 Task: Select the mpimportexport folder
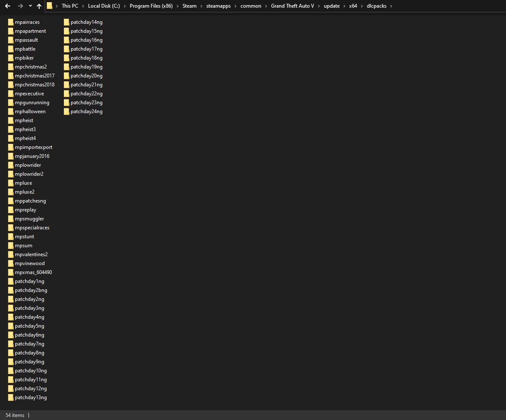tap(34, 147)
